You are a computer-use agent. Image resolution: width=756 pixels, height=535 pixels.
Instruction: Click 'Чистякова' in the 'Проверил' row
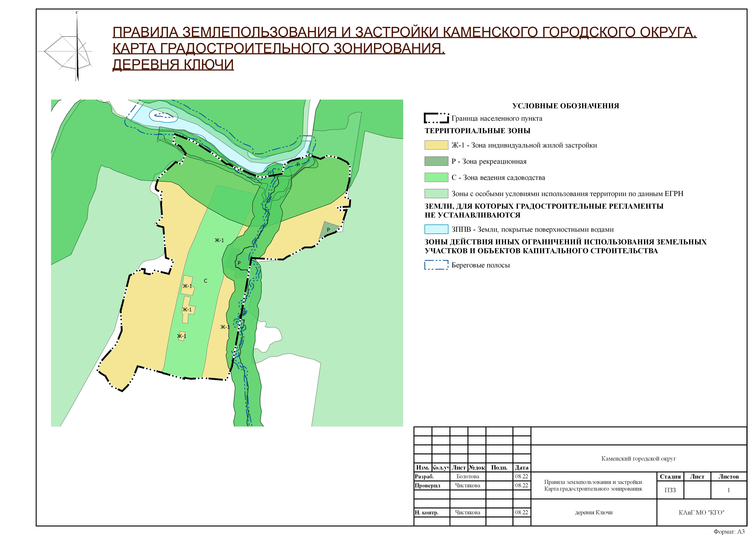click(x=468, y=485)
